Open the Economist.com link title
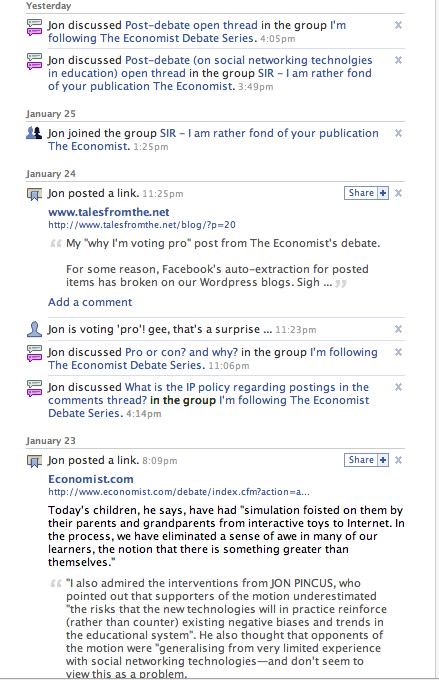The height and width of the screenshot is (680, 439). [x=91, y=479]
